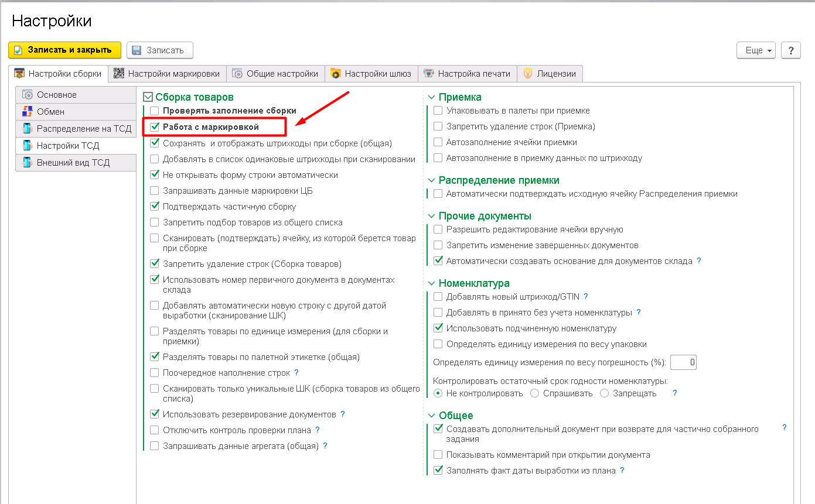The width and height of the screenshot is (815, 504).
Task: Switch to the Настройки шлюз tab
Action: pyautogui.click(x=371, y=73)
